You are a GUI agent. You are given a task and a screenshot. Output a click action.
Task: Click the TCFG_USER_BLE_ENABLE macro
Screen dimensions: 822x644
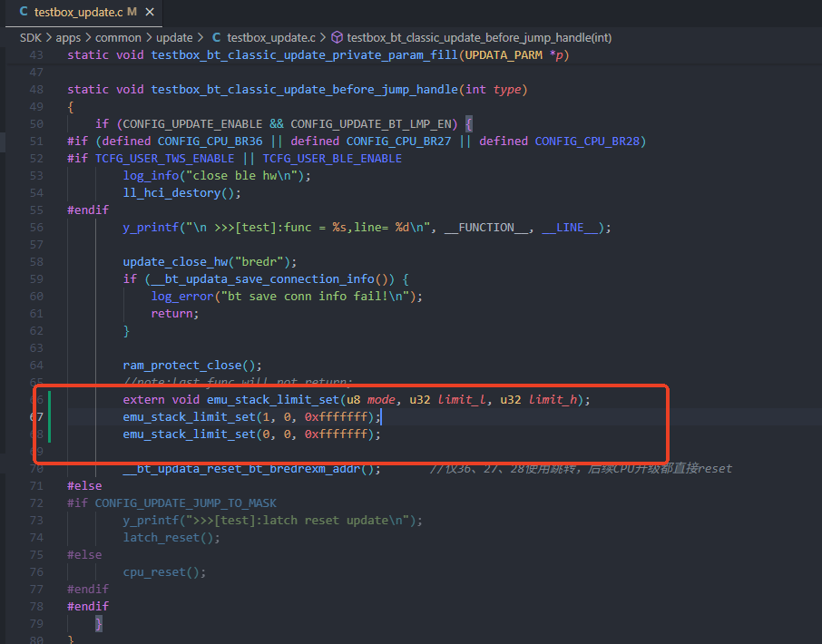332,158
